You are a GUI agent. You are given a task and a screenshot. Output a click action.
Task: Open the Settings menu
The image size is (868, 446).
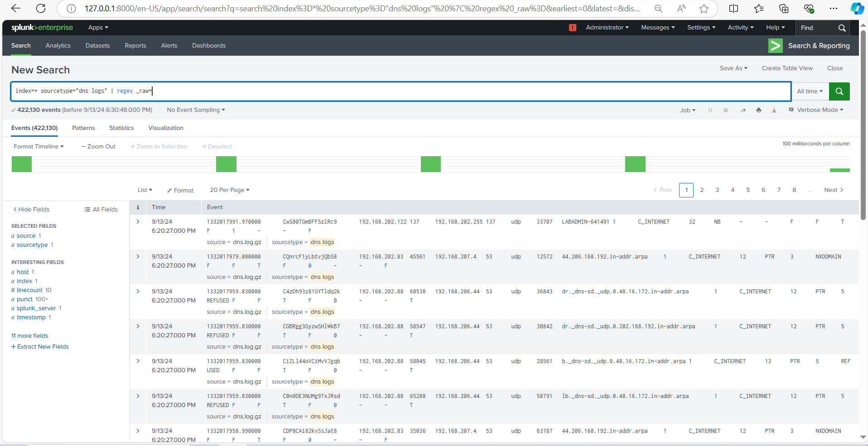pyautogui.click(x=700, y=27)
